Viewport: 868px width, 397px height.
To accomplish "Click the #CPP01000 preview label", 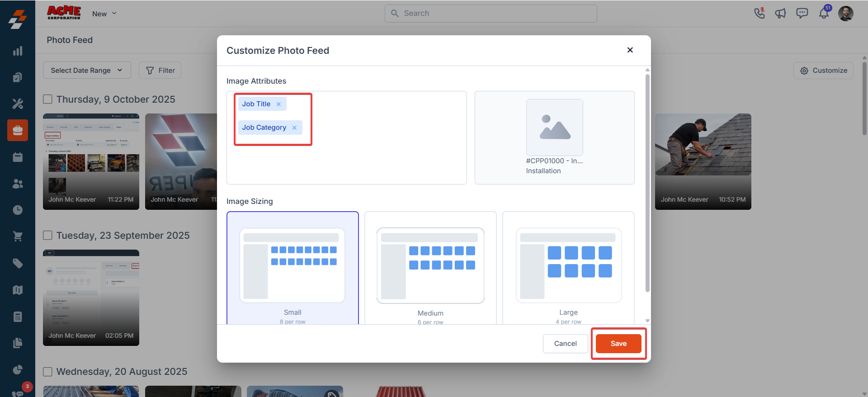I will point(554,161).
